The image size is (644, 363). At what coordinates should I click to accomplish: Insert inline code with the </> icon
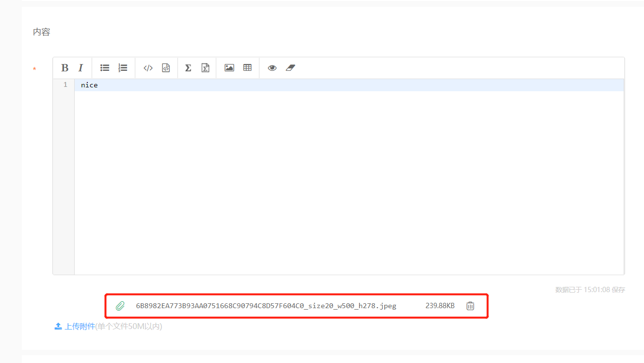click(148, 68)
